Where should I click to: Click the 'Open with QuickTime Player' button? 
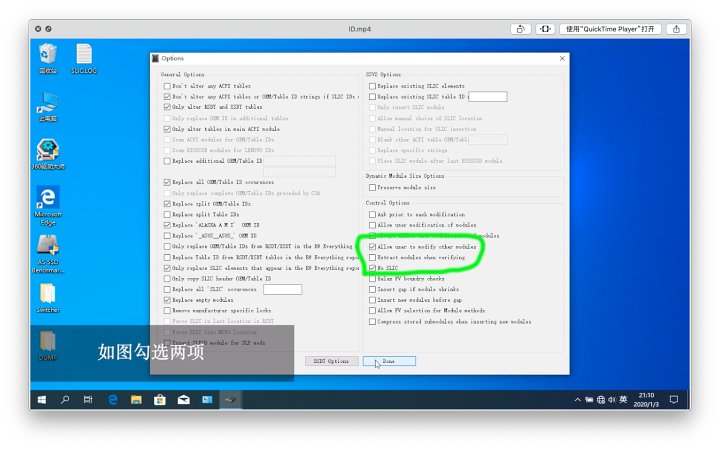coord(610,29)
